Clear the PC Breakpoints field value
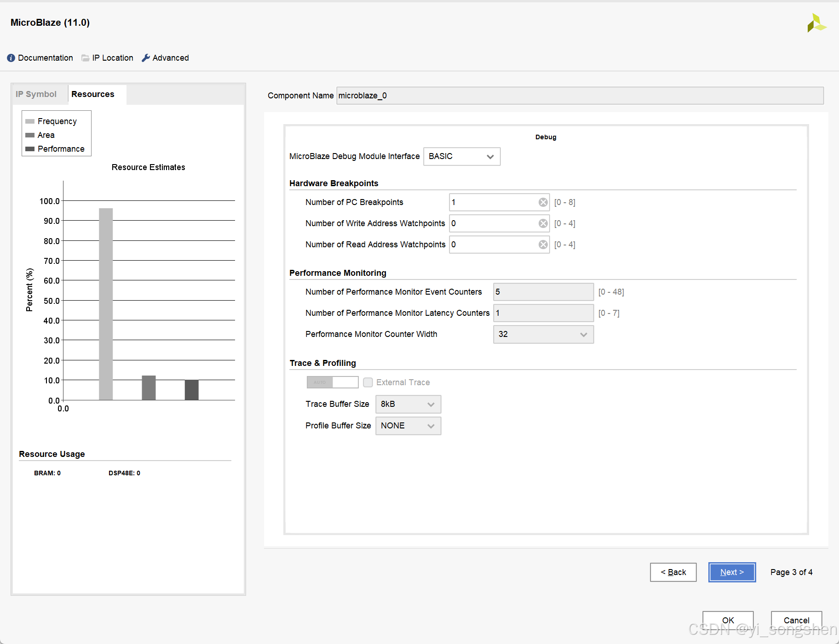The height and width of the screenshot is (644, 839). coord(543,202)
